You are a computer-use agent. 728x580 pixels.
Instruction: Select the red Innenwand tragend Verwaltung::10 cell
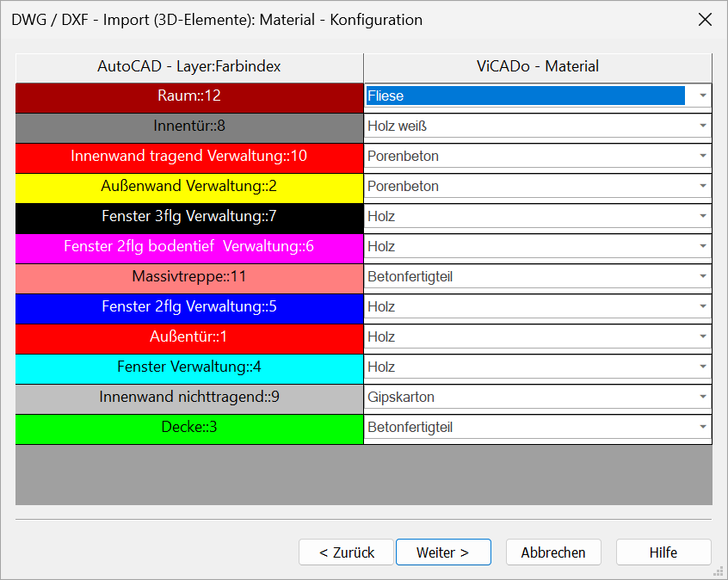[x=189, y=158]
